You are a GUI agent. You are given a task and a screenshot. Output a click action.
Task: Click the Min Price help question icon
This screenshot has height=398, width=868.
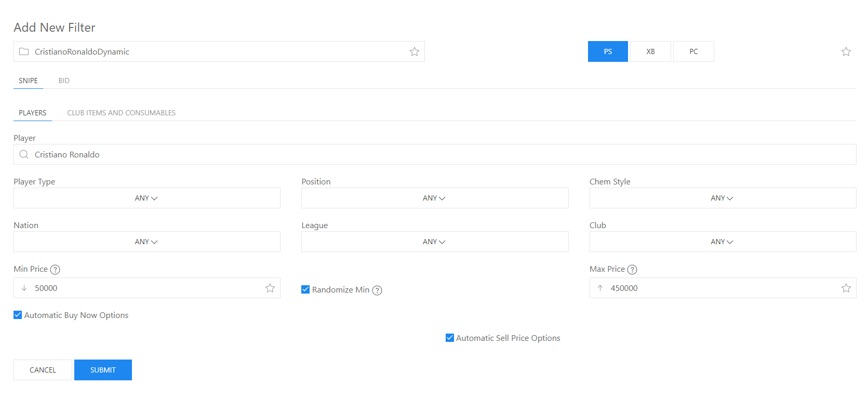pyautogui.click(x=55, y=270)
